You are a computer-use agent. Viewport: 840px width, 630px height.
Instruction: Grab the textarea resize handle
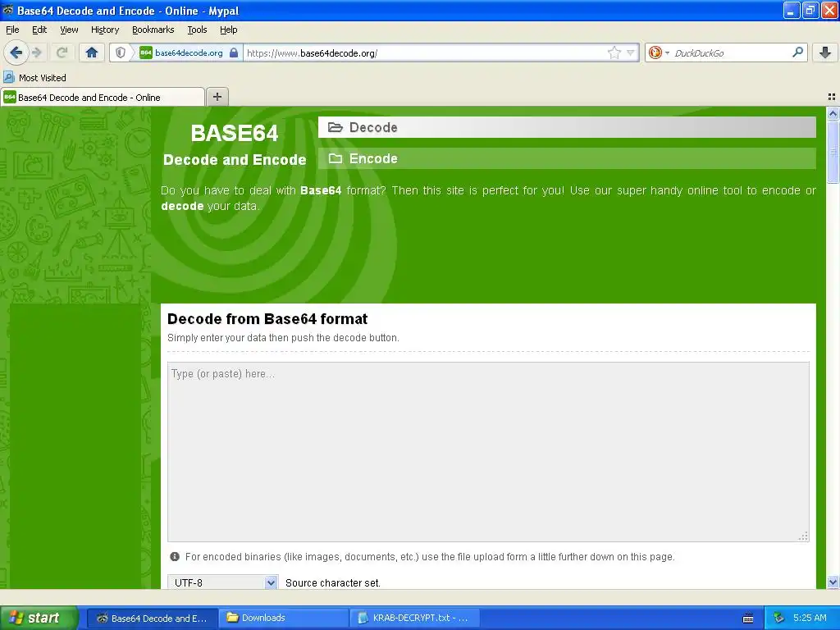[x=803, y=536]
